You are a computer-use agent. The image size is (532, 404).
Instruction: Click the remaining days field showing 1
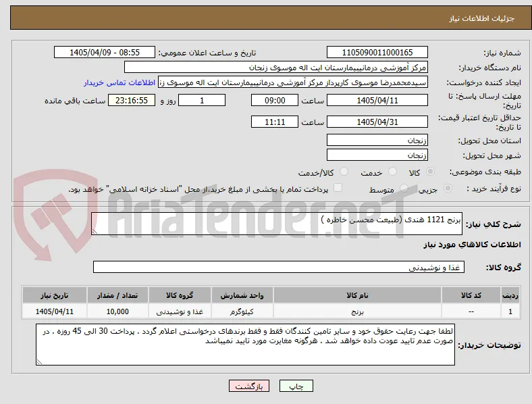click(202, 100)
